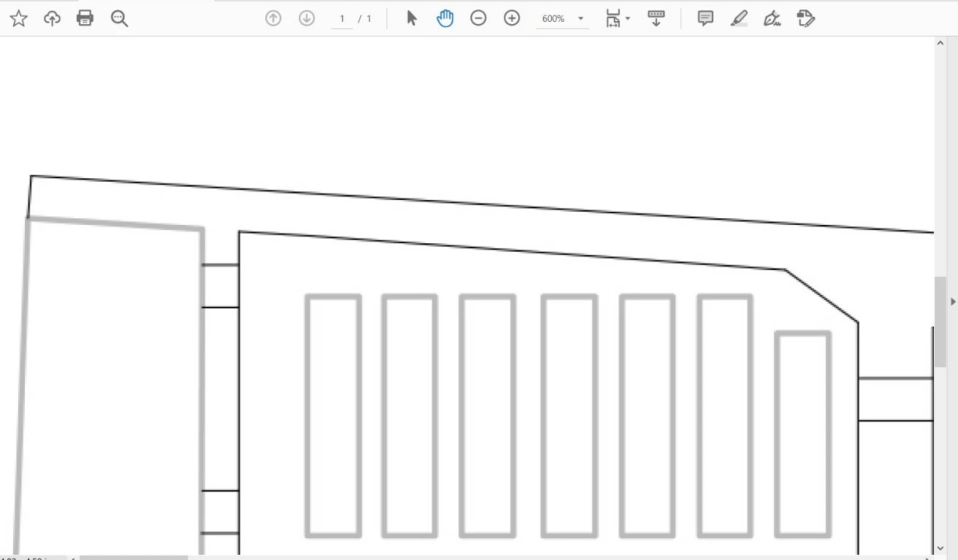Select the Highlight text tool

(739, 18)
